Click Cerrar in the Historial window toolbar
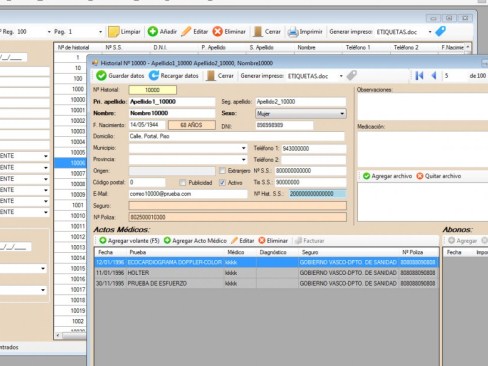 (x=220, y=76)
